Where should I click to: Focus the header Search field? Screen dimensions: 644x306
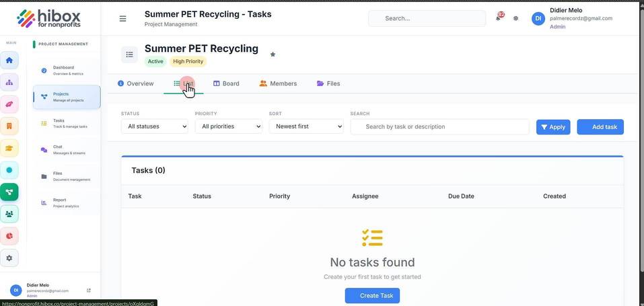click(427, 18)
